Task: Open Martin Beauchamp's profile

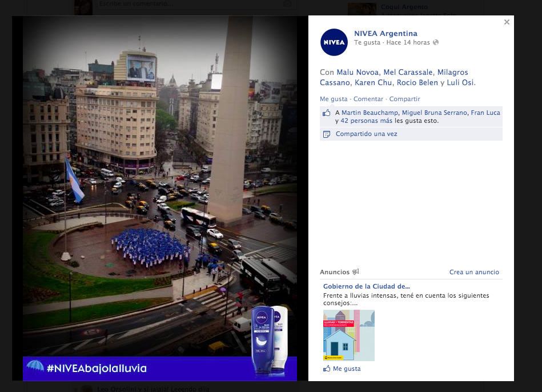Action: [370, 113]
